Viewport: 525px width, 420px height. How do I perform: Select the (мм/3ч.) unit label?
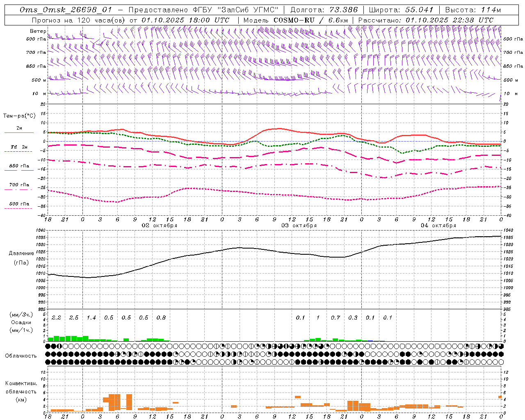pos(21,315)
